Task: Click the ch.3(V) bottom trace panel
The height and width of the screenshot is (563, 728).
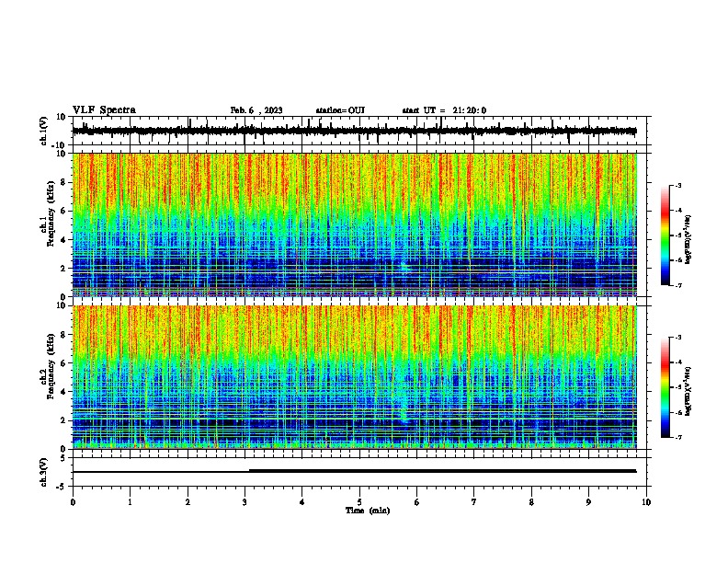Action: [x=361, y=472]
